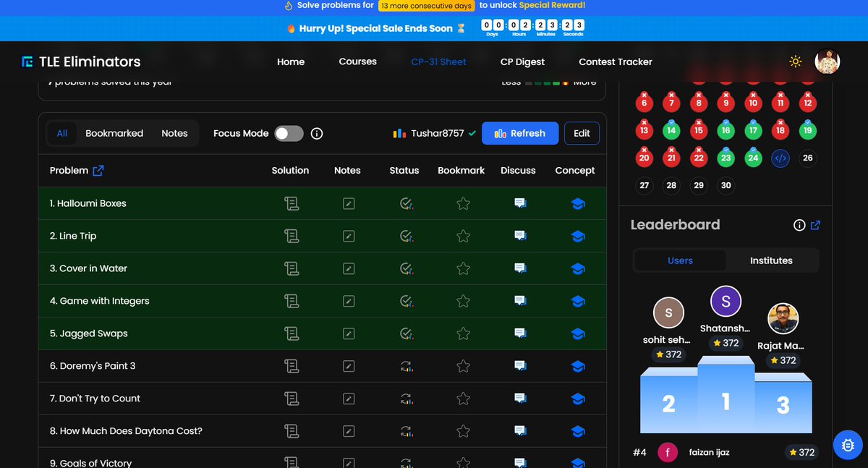Toggle the Focus Mode switch
868x468 pixels.
(289, 133)
